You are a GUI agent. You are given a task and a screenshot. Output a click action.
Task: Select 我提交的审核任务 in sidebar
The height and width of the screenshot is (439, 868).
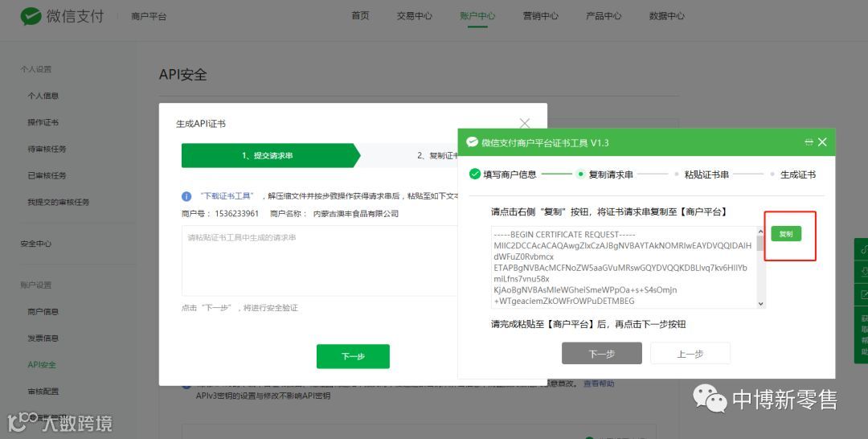59,202
